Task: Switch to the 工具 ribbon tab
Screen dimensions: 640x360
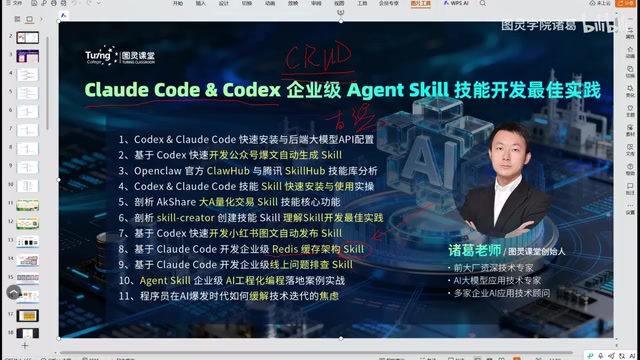Action: (x=362, y=3)
